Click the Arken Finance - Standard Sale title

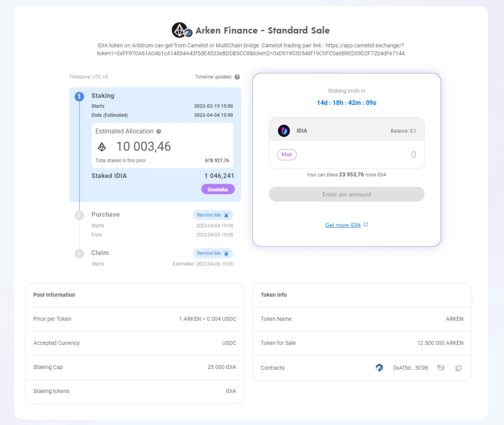(x=263, y=30)
